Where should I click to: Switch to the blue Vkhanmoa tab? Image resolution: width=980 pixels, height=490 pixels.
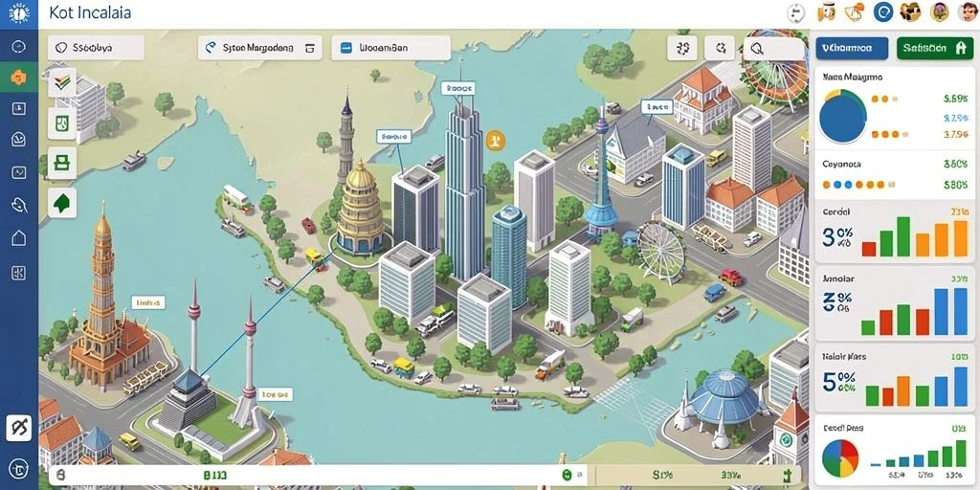tap(852, 48)
